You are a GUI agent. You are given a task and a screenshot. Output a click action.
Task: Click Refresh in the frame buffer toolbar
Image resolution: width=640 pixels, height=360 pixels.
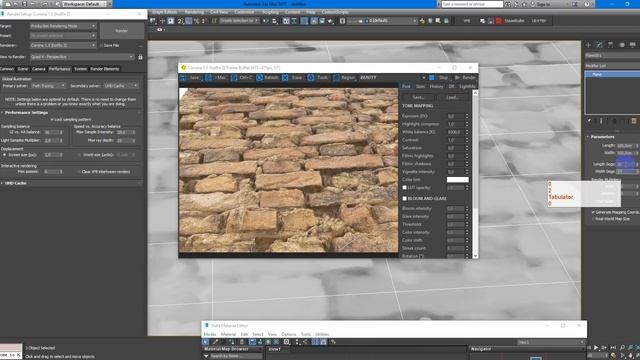pos(267,78)
